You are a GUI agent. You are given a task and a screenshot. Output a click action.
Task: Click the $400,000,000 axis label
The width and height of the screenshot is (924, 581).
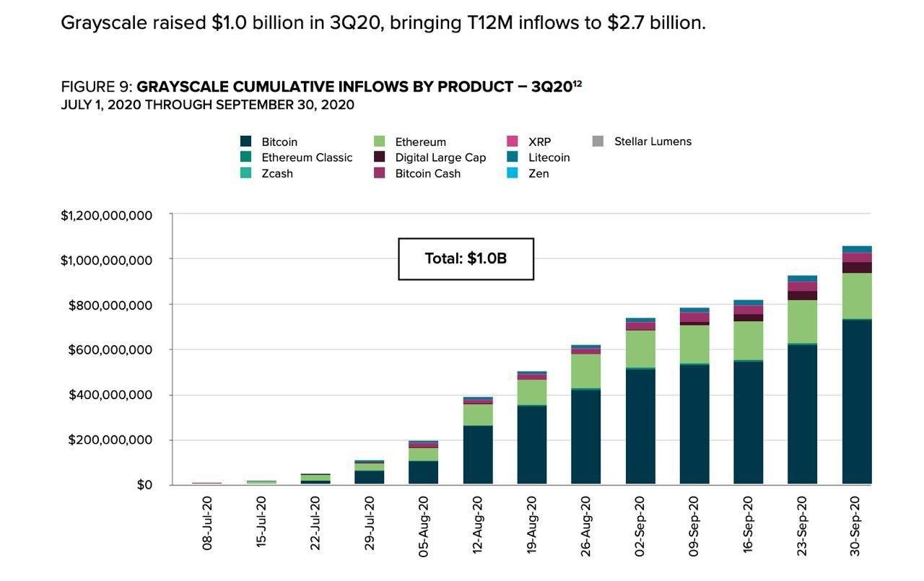(x=110, y=395)
